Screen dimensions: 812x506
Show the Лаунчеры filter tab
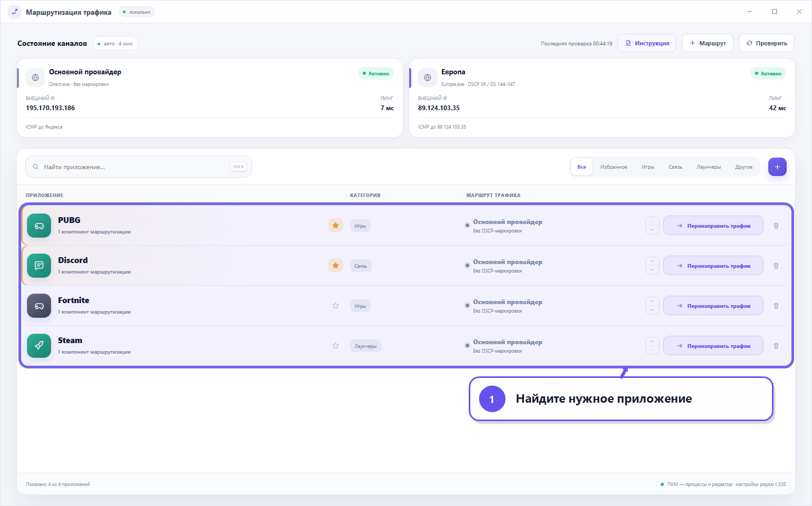(x=709, y=167)
